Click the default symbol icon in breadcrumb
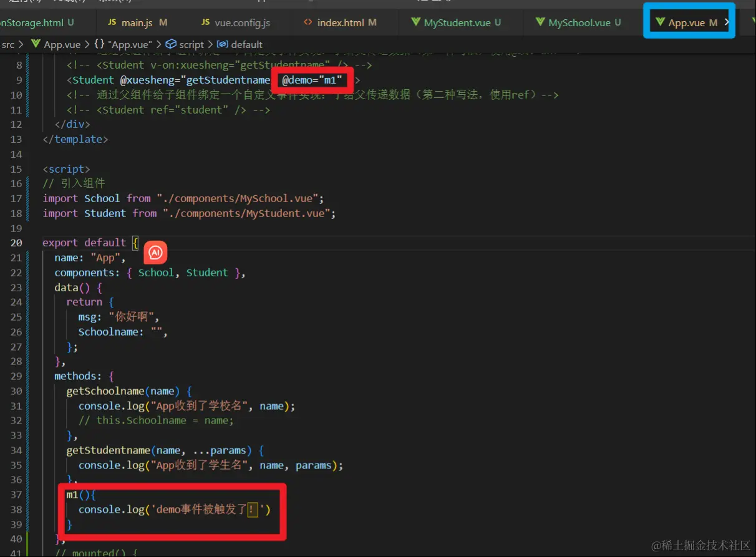 click(x=222, y=44)
